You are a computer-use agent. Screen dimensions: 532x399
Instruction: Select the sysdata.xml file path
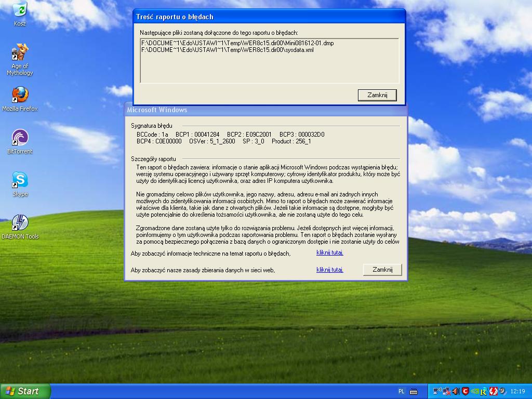pos(228,50)
